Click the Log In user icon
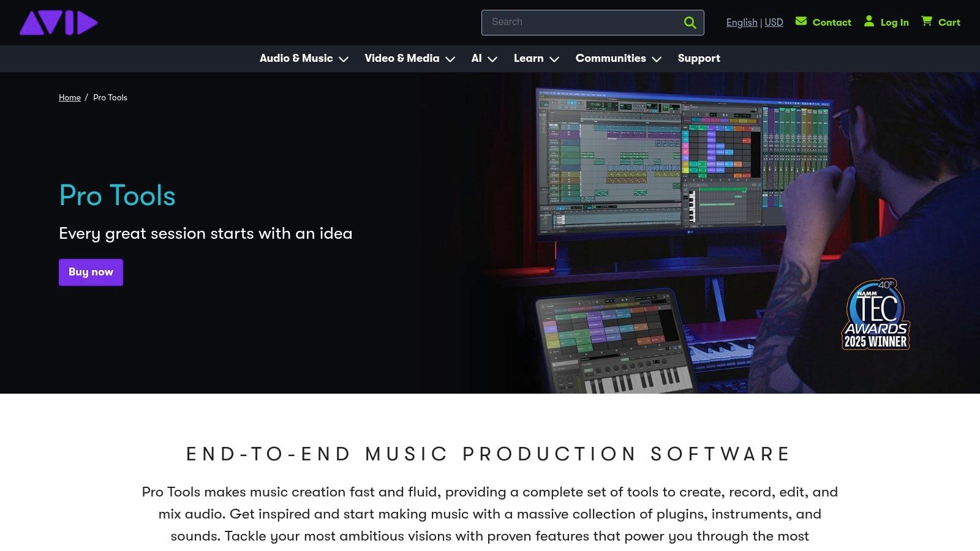Viewport: 980px width, 551px height. point(869,21)
